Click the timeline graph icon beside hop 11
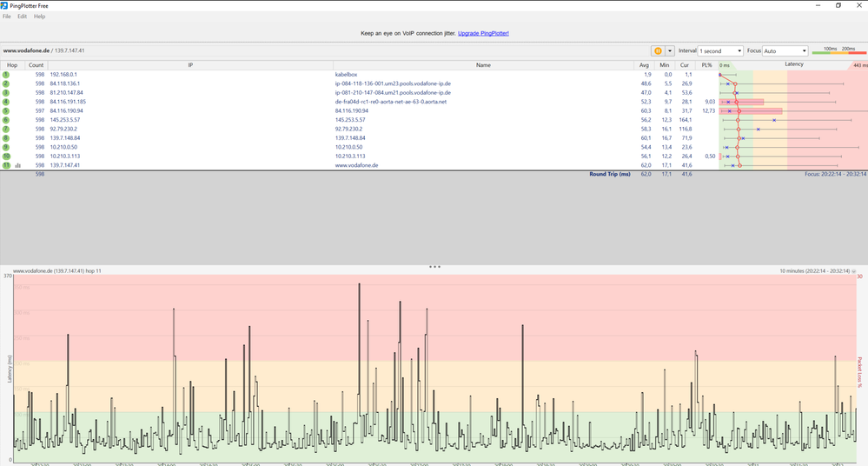This screenshot has height=466, width=868. click(x=17, y=165)
